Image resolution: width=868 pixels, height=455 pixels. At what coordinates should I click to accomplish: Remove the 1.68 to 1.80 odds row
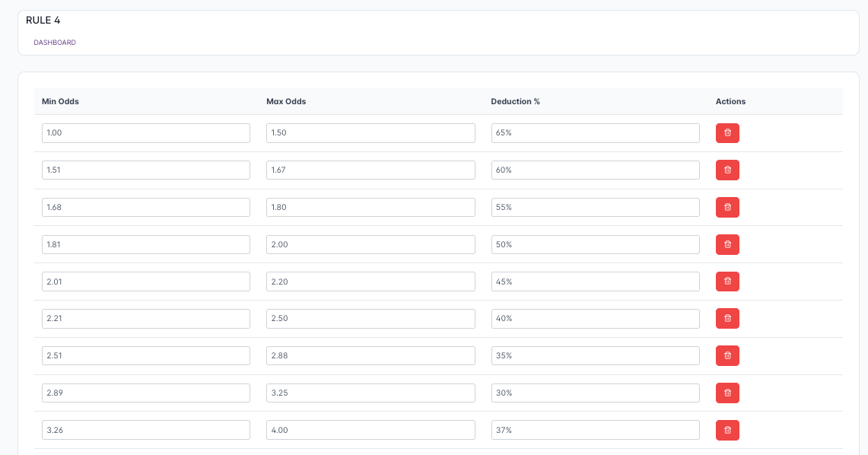pyautogui.click(x=727, y=208)
